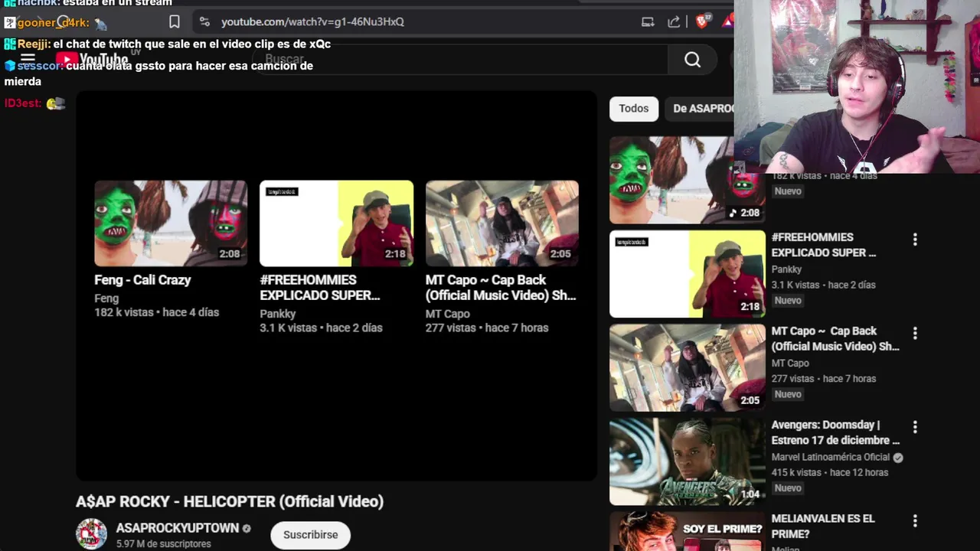
Task: Open Brave Shields lion icon
Action: pos(702,21)
